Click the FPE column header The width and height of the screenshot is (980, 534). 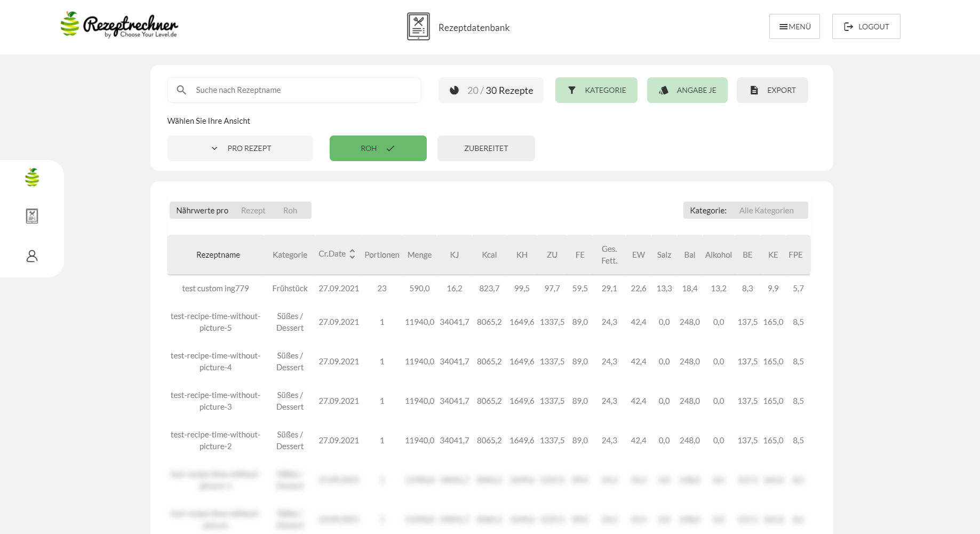(795, 255)
